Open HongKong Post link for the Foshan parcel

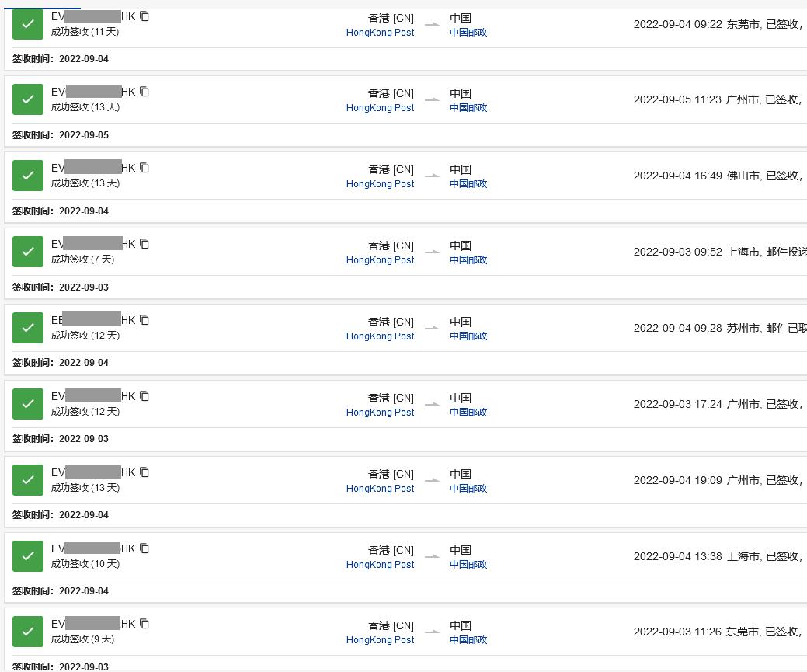click(x=380, y=184)
